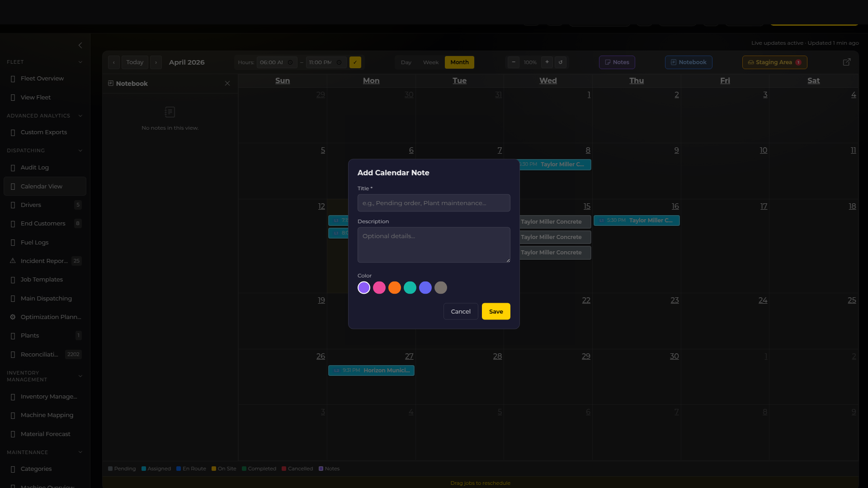Select the Optimization Planning gear icon
Viewport: 868px width, 488px height.
(13, 317)
